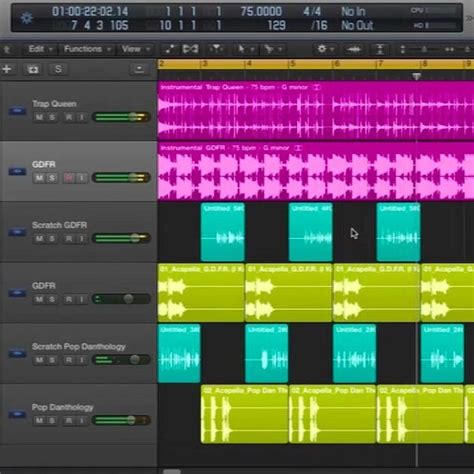Click the No In MIDI indicator

tap(353, 12)
